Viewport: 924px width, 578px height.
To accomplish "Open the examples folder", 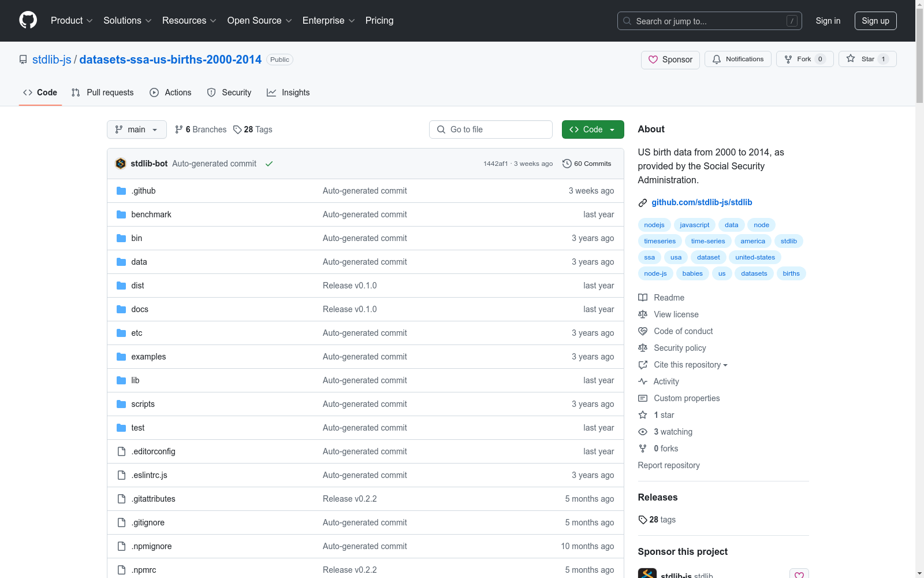I will point(148,357).
